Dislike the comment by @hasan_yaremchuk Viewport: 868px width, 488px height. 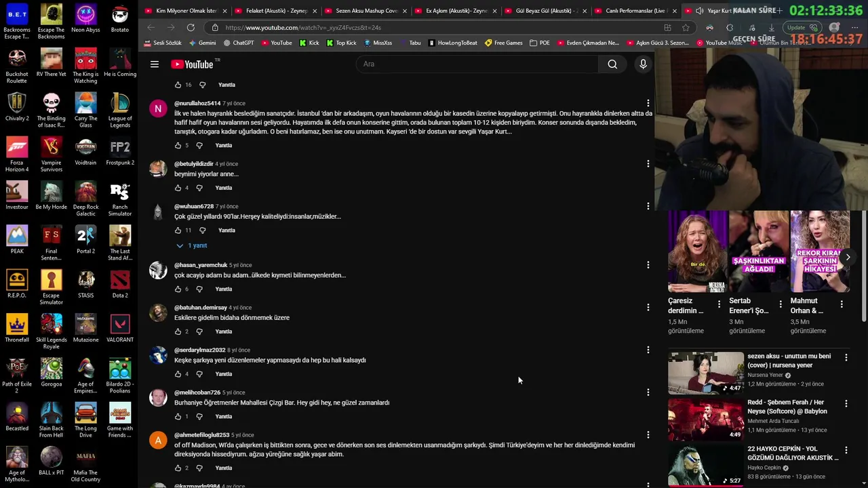199,289
